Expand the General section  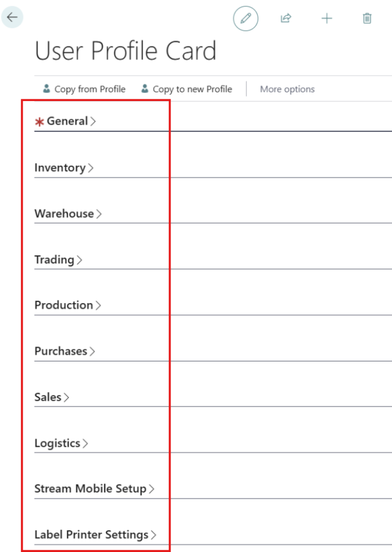click(67, 121)
